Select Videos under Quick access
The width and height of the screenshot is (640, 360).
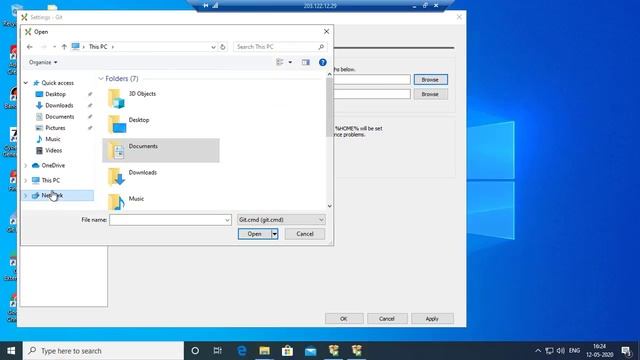click(53, 151)
